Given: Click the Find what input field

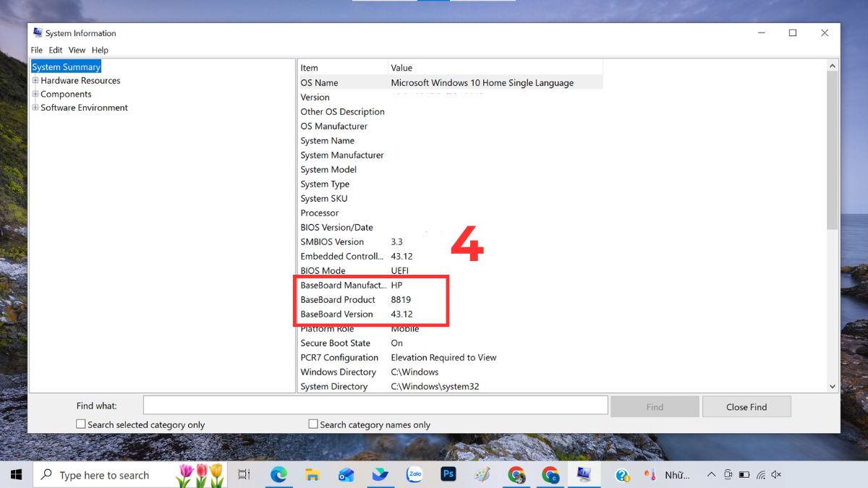Looking at the screenshot, I should tap(375, 405).
